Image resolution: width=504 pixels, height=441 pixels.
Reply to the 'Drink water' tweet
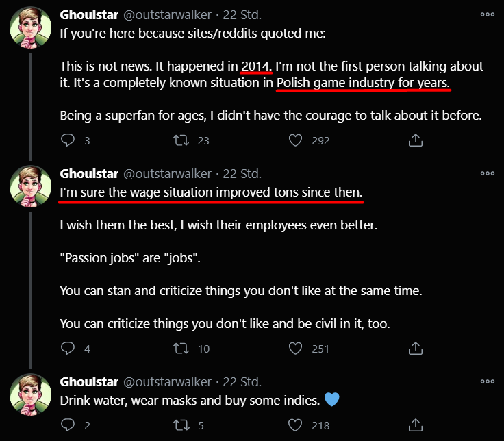click(68, 425)
